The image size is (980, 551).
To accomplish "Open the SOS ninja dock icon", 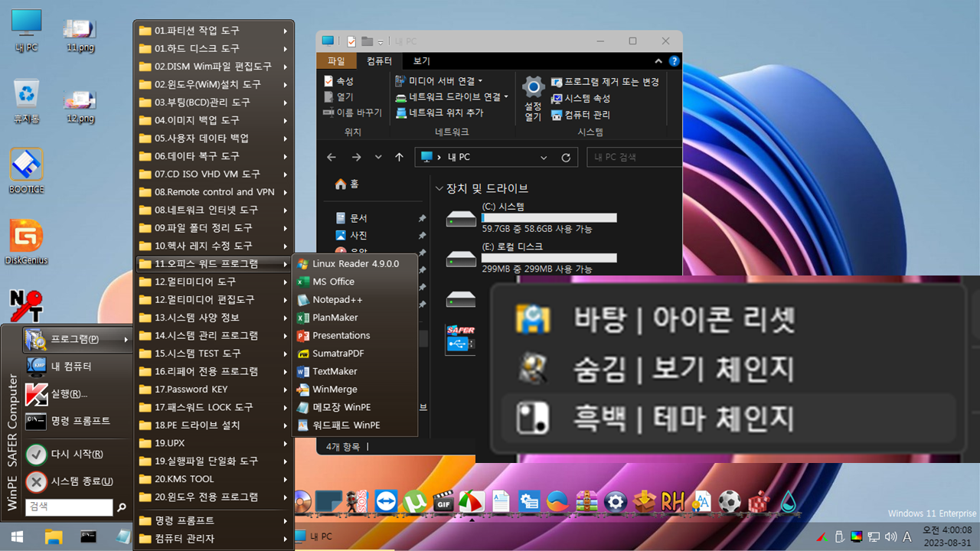I will [357, 501].
